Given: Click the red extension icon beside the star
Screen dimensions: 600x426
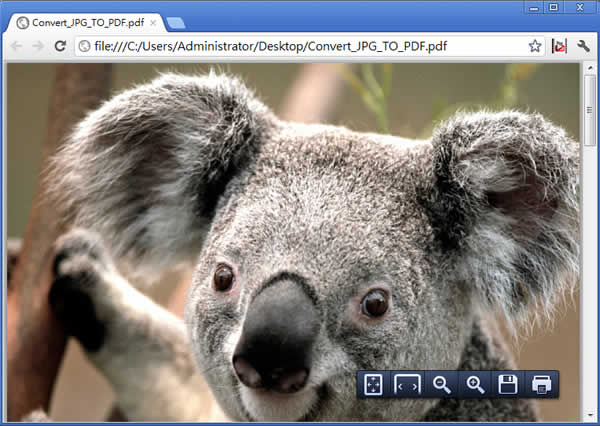Looking at the screenshot, I should [559, 46].
